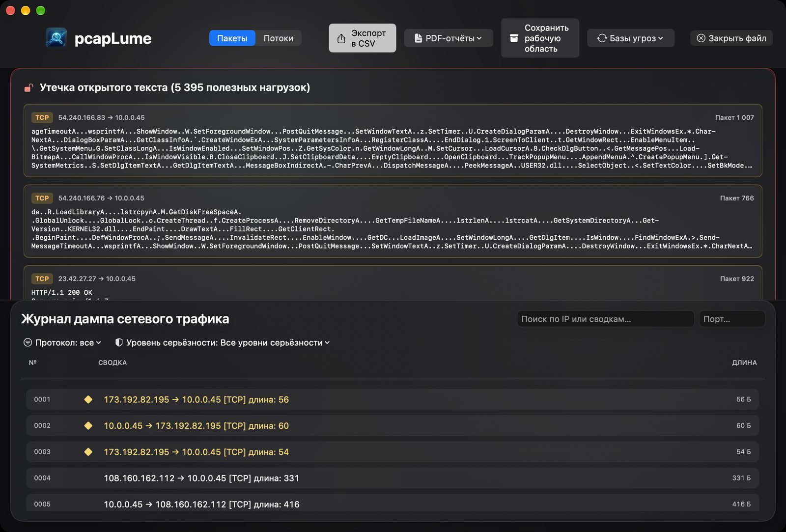The height and width of the screenshot is (532, 786).
Task: Click the Пакет 922 label
Action: pyautogui.click(x=737, y=279)
